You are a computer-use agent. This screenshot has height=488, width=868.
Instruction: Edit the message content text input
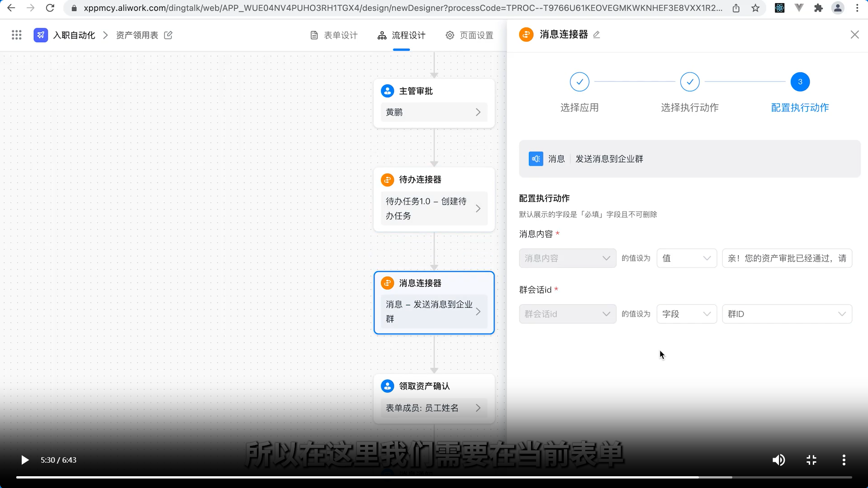787,258
